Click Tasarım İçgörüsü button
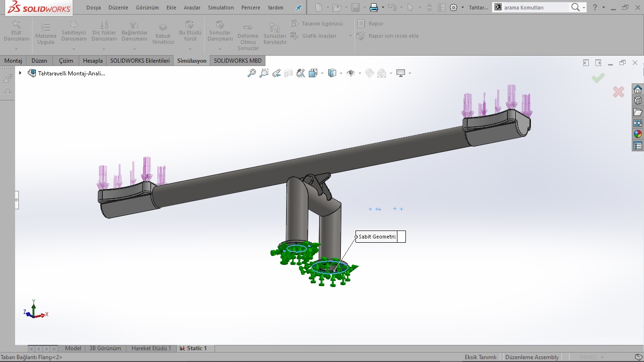The height and width of the screenshot is (362, 644). 317,24
